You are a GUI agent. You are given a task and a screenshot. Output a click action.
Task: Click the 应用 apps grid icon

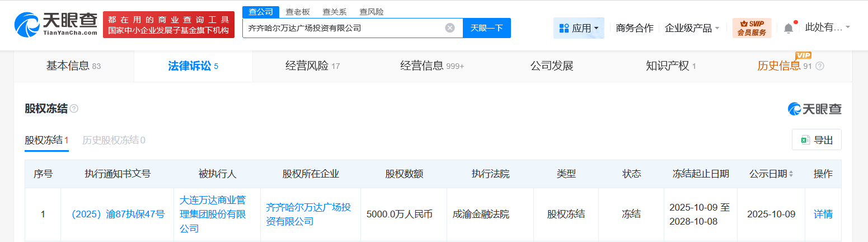tap(564, 28)
